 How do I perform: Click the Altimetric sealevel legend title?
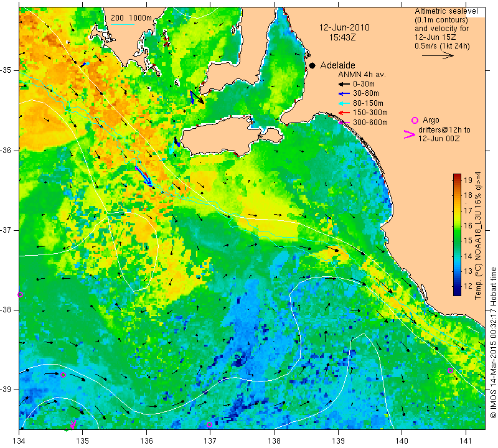coord(446,11)
